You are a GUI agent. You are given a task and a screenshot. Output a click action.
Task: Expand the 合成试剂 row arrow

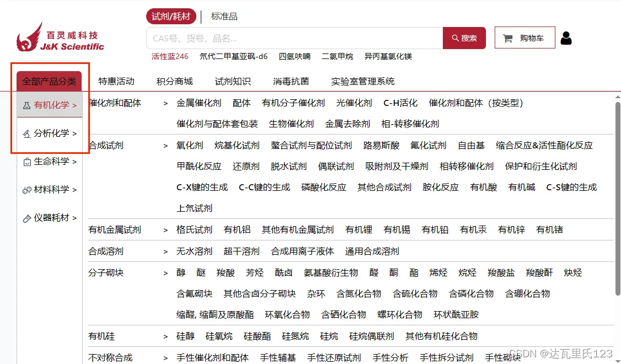[165, 146]
